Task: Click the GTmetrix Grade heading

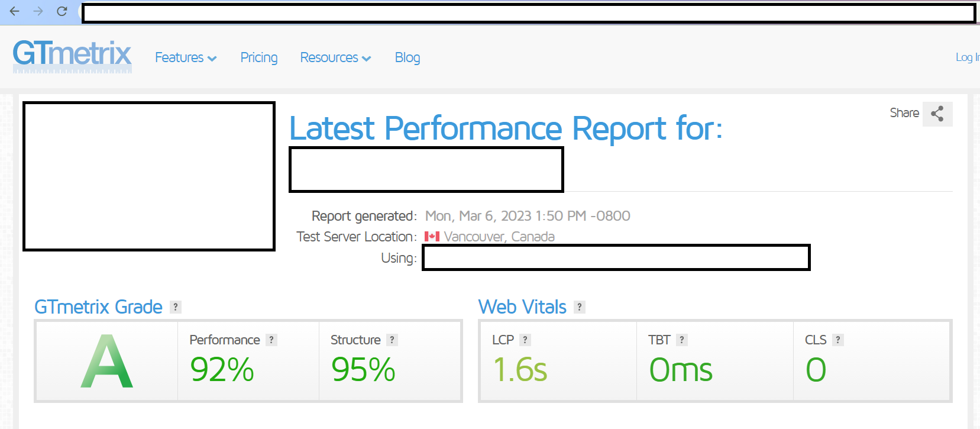Action: click(98, 307)
